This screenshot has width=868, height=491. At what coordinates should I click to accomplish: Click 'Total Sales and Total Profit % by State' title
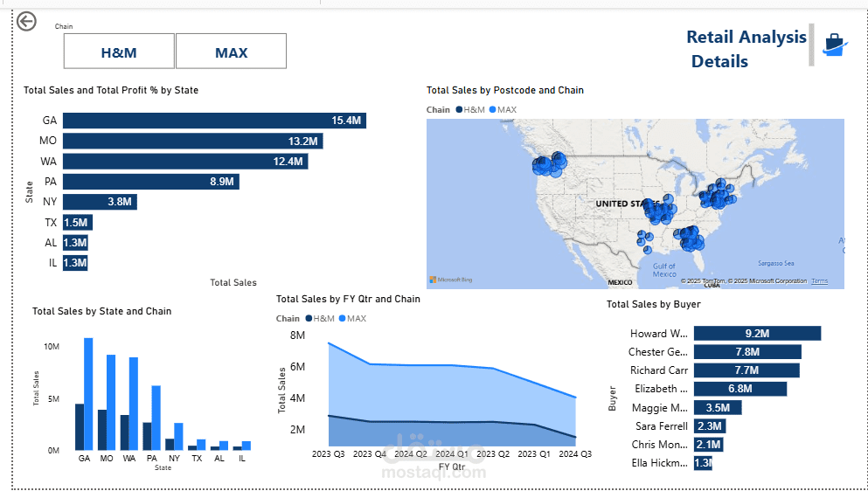point(111,90)
